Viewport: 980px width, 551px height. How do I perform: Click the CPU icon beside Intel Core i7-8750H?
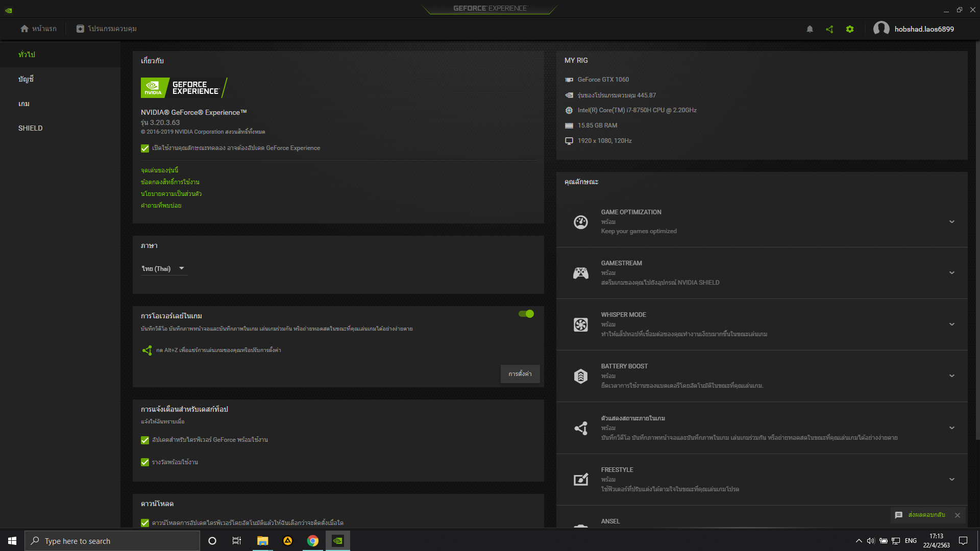pos(569,110)
